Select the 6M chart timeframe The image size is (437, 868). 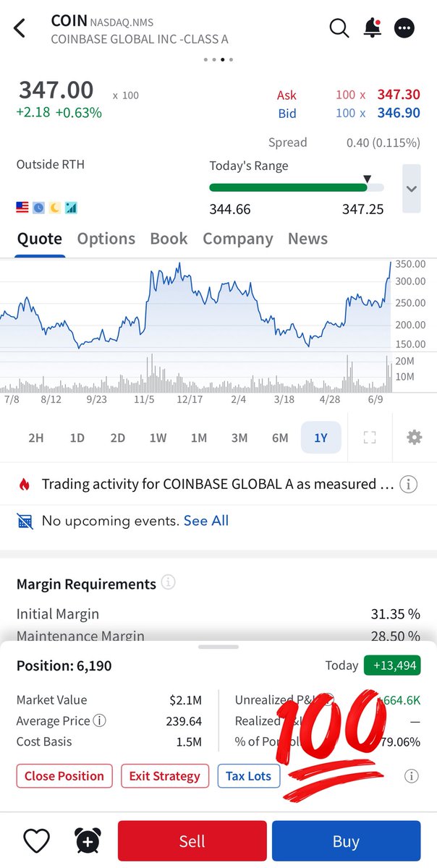click(280, 438)
